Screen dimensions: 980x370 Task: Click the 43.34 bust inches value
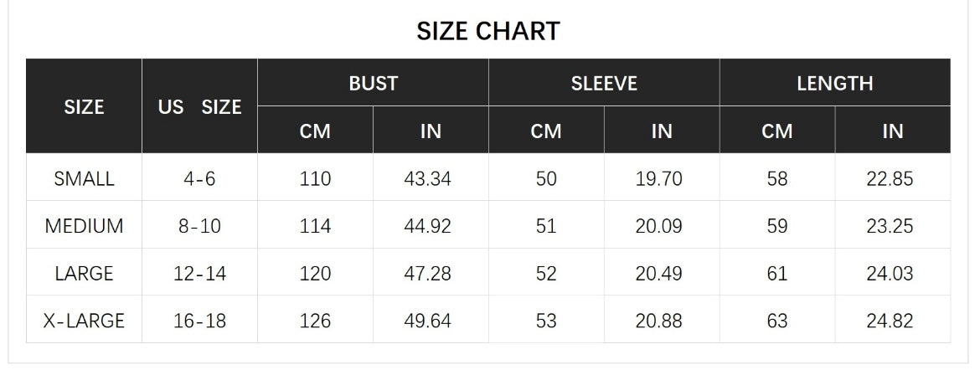coord(430,178)
